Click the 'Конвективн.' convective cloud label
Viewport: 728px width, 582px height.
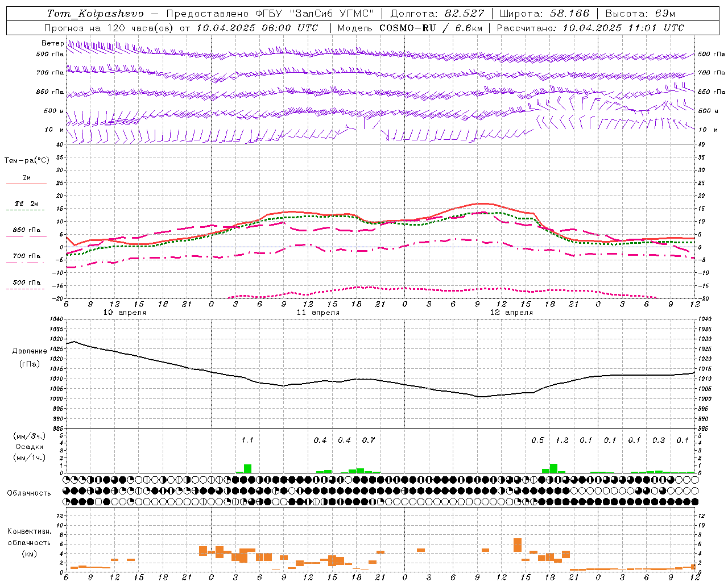[x=29, y=531]
